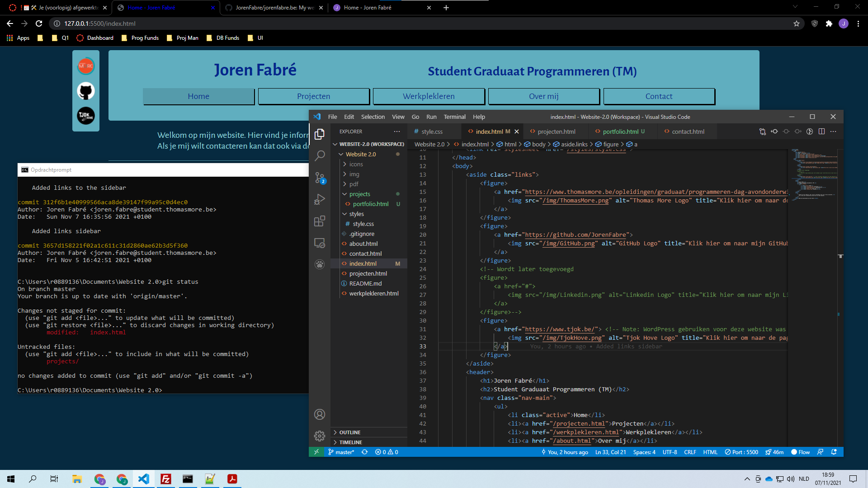This screenshot has width=868, height=488.
Task: Stop Live Server on Port 5500
Action: (x=741, y=452)
